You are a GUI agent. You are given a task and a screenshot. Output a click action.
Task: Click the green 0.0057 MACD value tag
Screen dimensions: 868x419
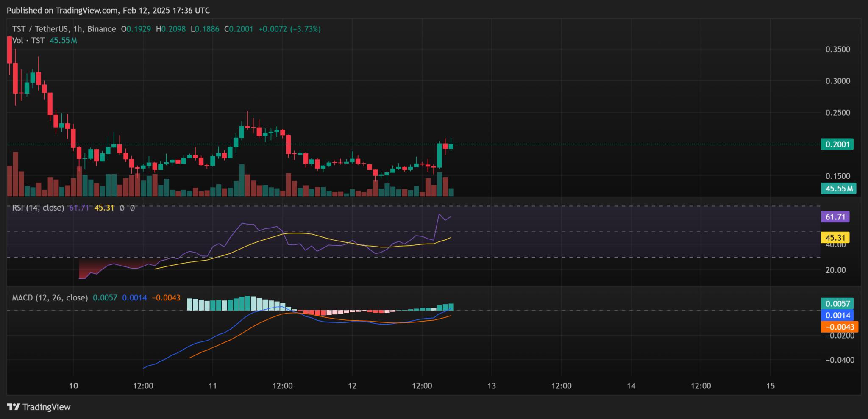tap(837, 304)
